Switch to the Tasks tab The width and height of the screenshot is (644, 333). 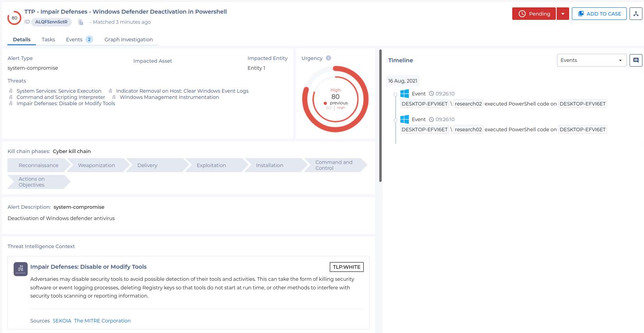48,39
